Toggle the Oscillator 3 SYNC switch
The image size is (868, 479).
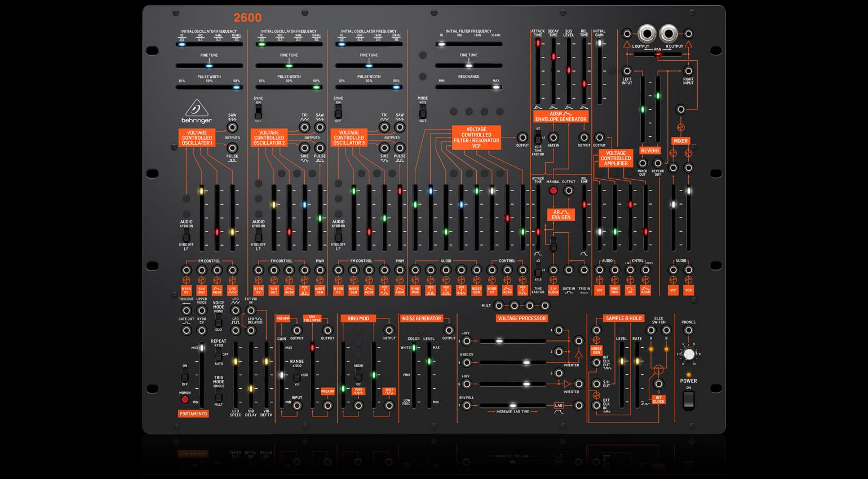pos(338,112)
